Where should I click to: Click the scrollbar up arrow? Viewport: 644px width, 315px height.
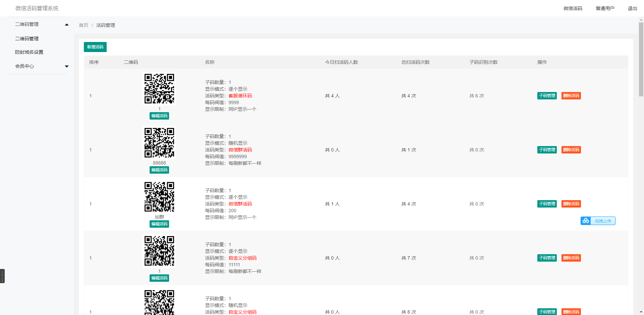(641, 19)
